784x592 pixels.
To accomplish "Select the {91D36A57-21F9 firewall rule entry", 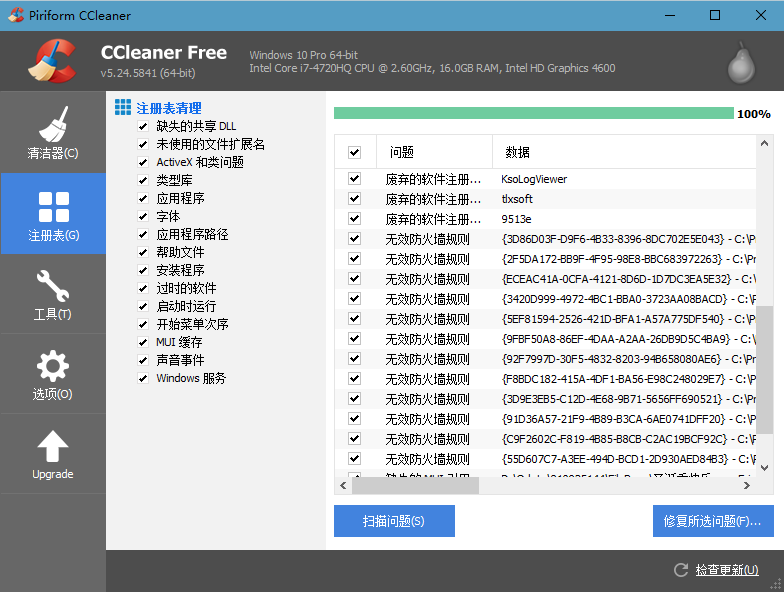I will 628,419.
